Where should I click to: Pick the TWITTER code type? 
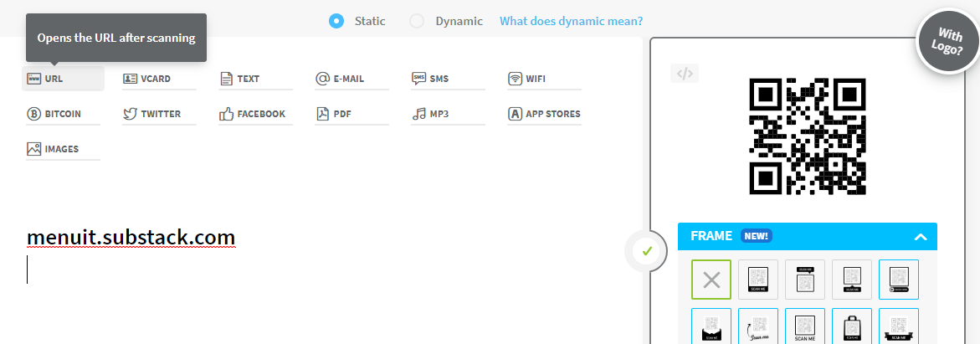[x=159, y=114]
